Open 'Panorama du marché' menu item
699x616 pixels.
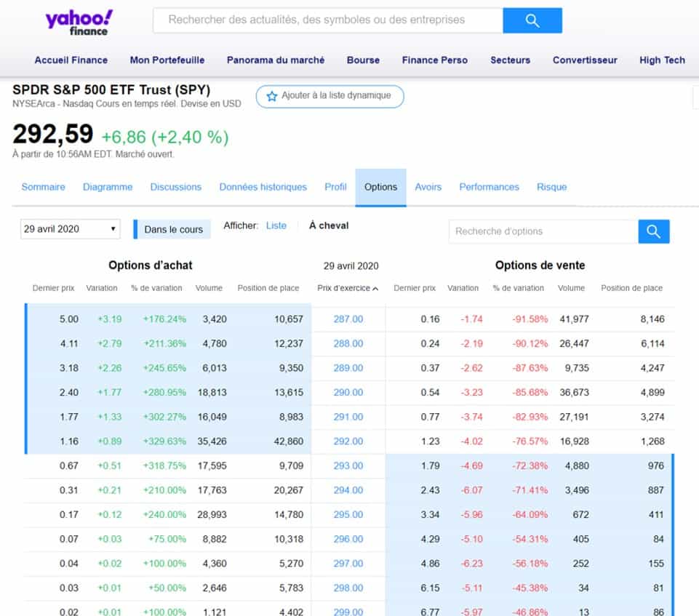276,60
